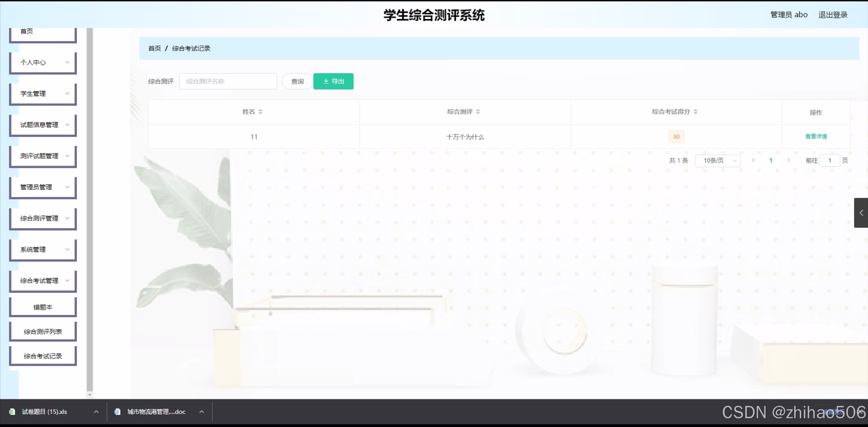Click the next page arrow in pagination

[x=788, y=160]
